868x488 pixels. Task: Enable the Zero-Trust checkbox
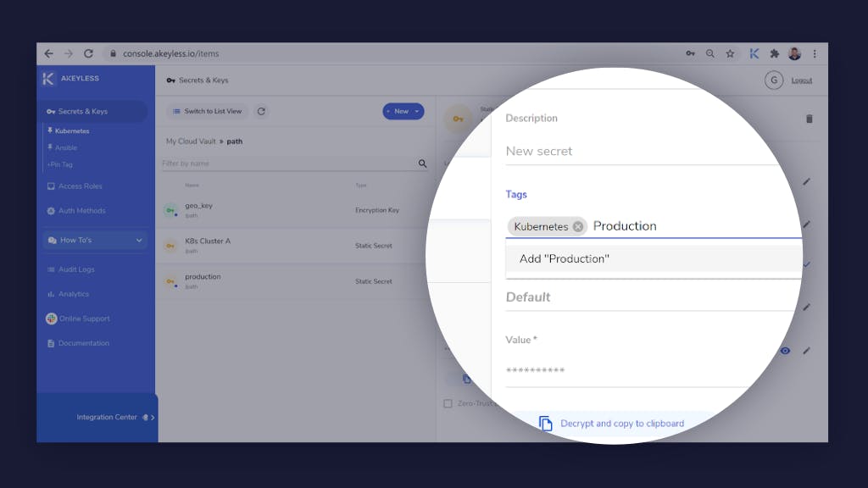click(448, 403)
